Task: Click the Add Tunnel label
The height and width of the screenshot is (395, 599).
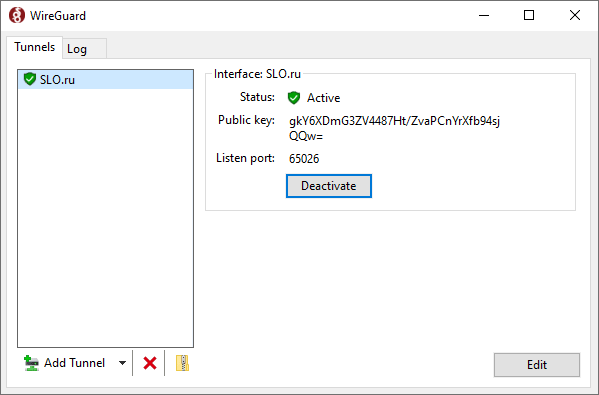Action: 74,363
